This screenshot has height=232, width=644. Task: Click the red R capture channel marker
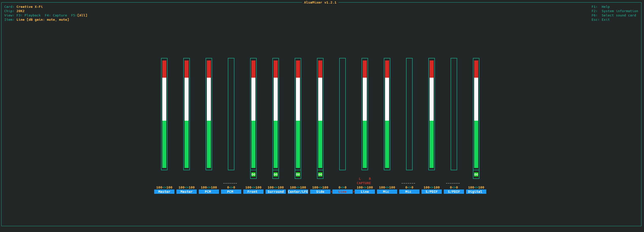click(x=370, y=179)
